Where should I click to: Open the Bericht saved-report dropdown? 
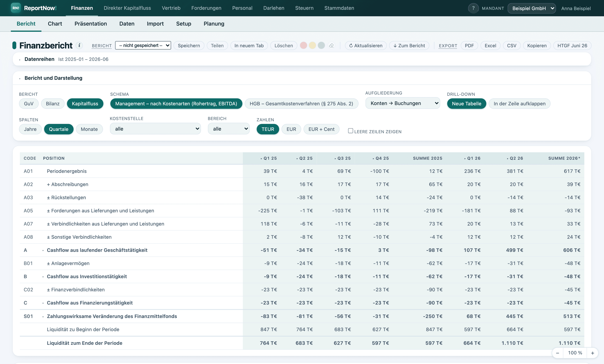pos(143,45)
